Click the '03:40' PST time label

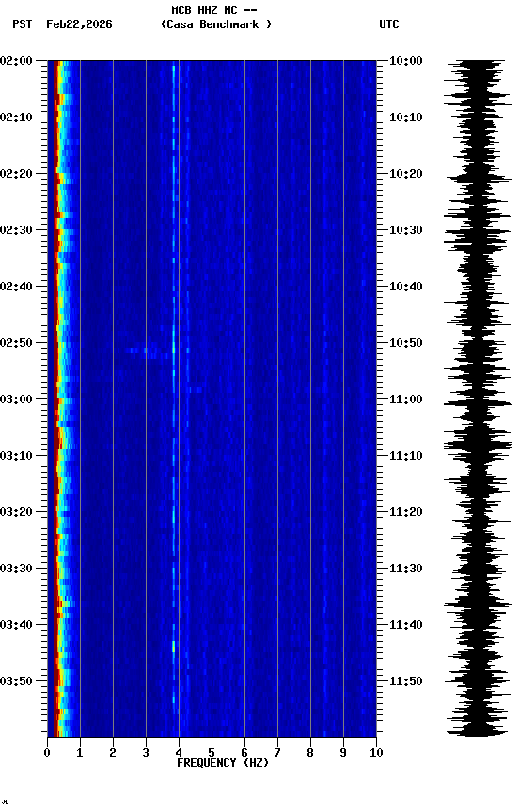(x=16, y=625)
